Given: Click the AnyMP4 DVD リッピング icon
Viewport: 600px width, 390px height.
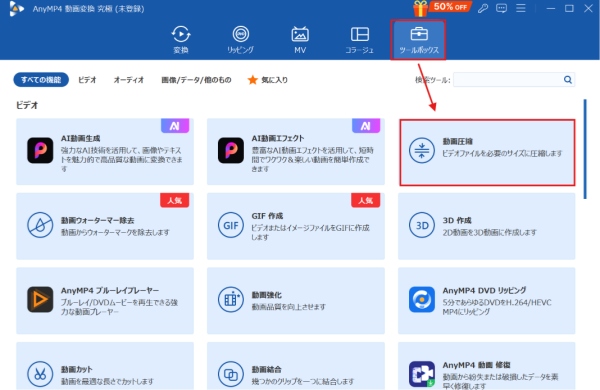Looking at the screenshot, I should (x=422, y=299).
